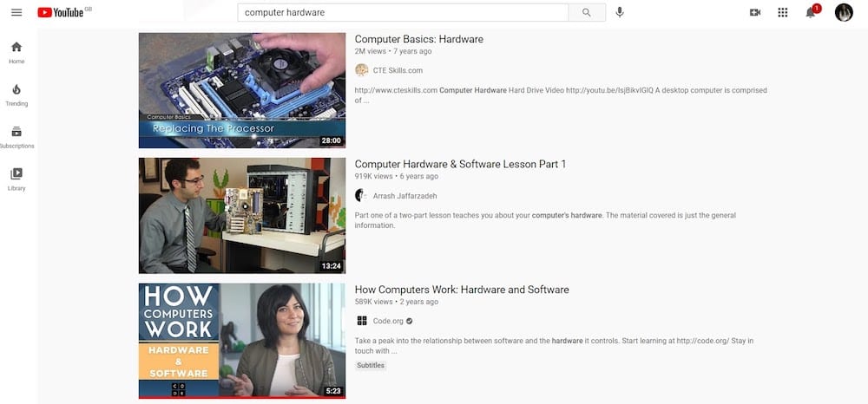Visit CTE Skills.com channel name
The height and width of the screenshot is (404, 868).
pyautogui.click(x=398, y=70)
